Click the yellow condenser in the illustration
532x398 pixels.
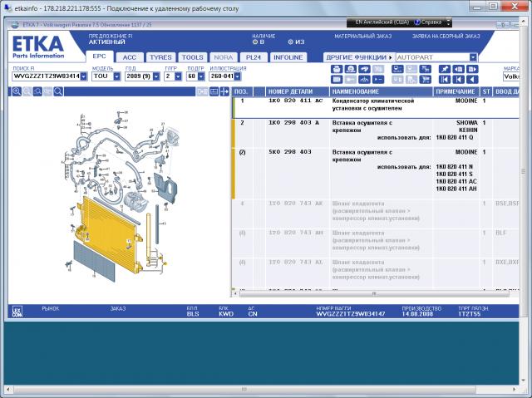[109, 234]
